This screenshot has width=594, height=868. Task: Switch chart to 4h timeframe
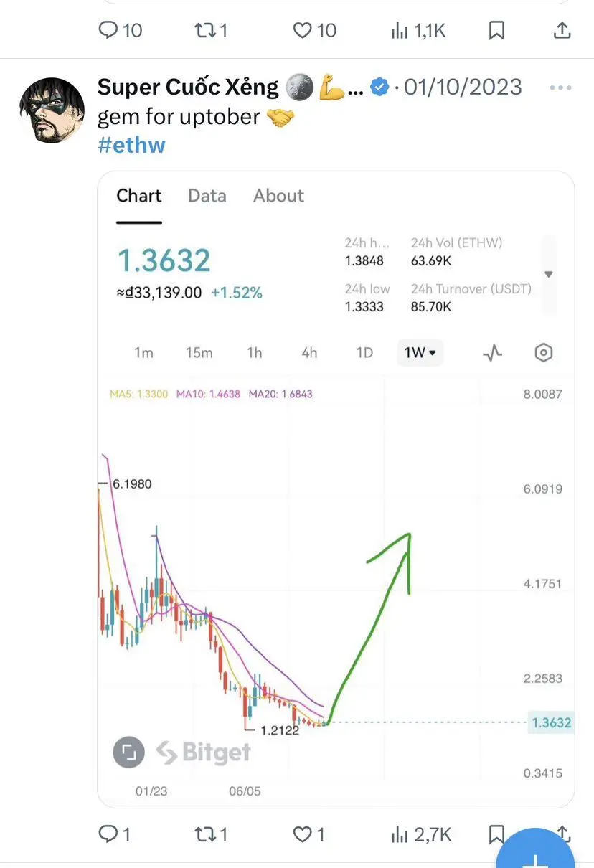309,352
